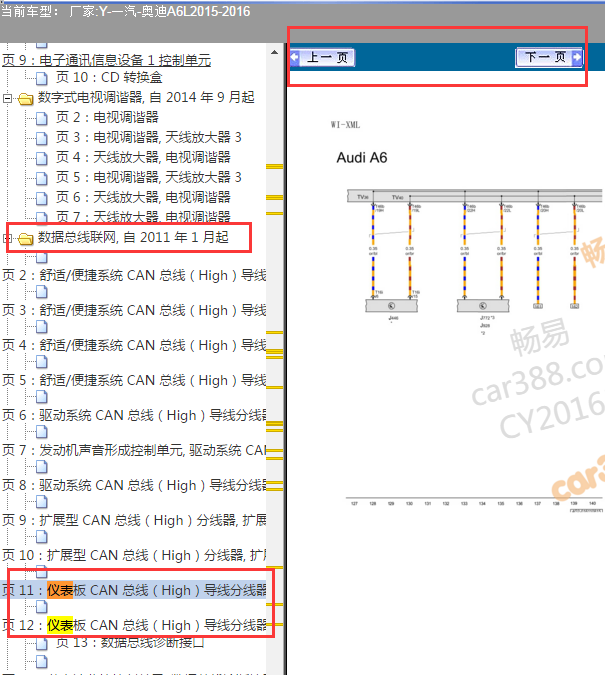Click page icon under 页 3：舒适/便捷系统
Screen dimensions: 605x675
point(42,327)
